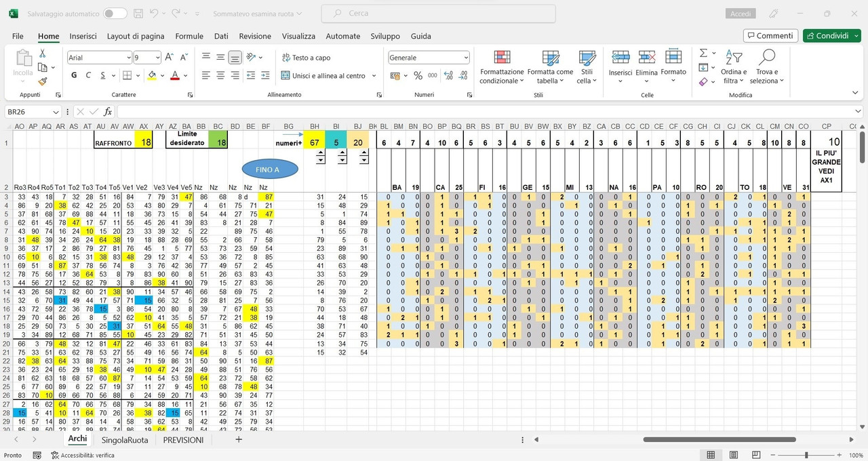Apply percent style format

click(418, 75)
